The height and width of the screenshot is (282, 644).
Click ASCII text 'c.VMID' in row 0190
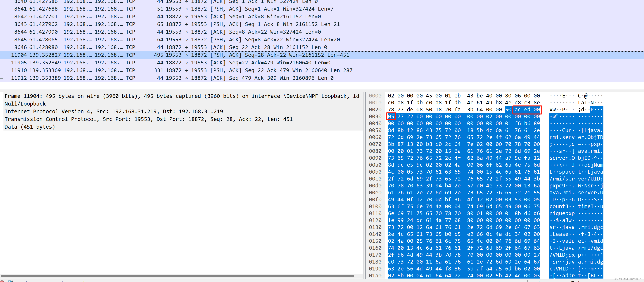559,269
